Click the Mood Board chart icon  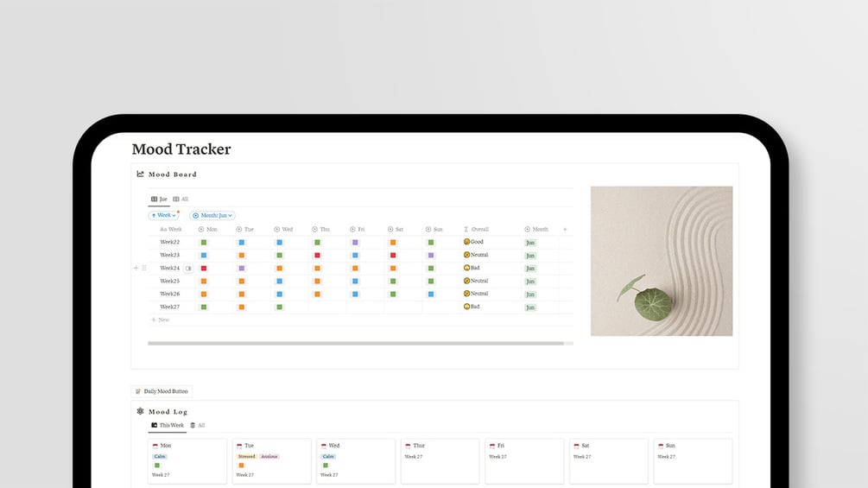tap(140, 174)
